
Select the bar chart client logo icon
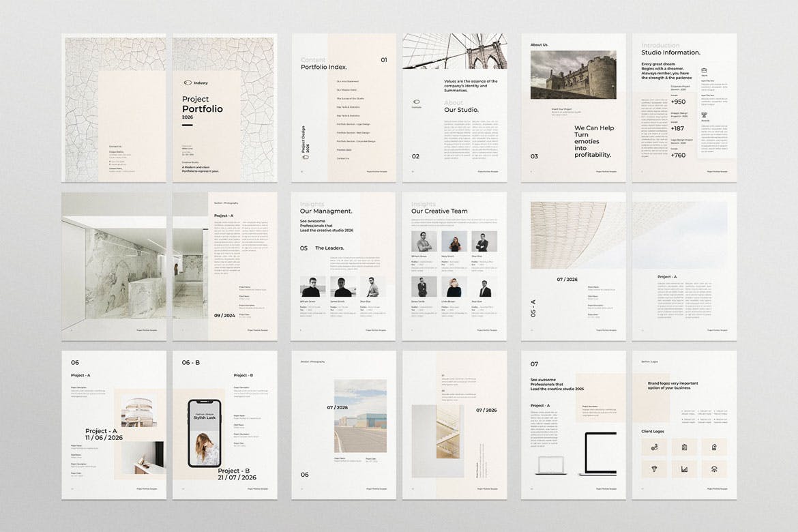[684, 469]
